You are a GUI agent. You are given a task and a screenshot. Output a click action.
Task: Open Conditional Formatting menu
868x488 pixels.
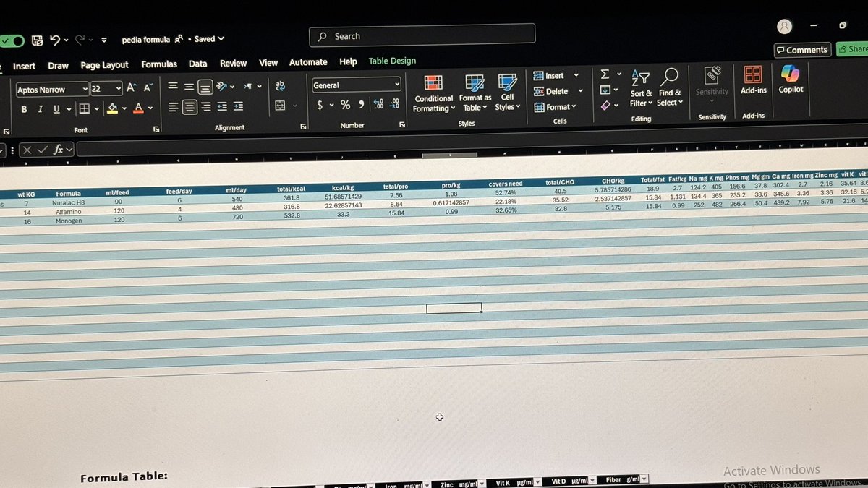coord(433,93)
